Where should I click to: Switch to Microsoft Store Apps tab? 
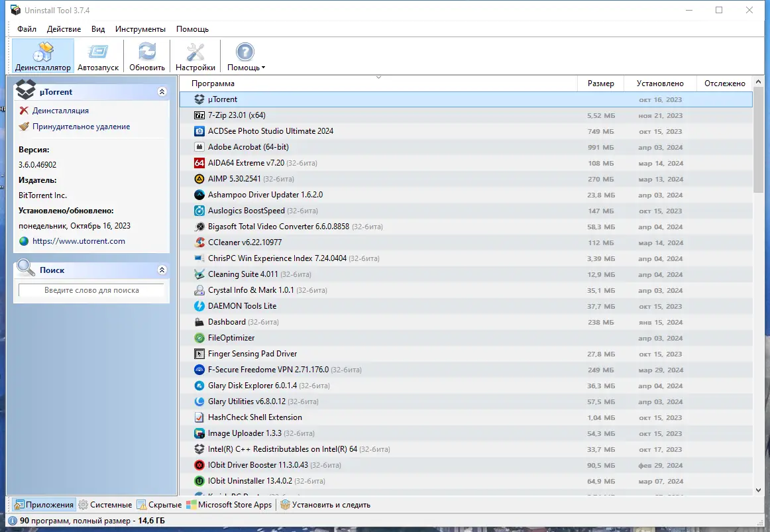(229, 505)
